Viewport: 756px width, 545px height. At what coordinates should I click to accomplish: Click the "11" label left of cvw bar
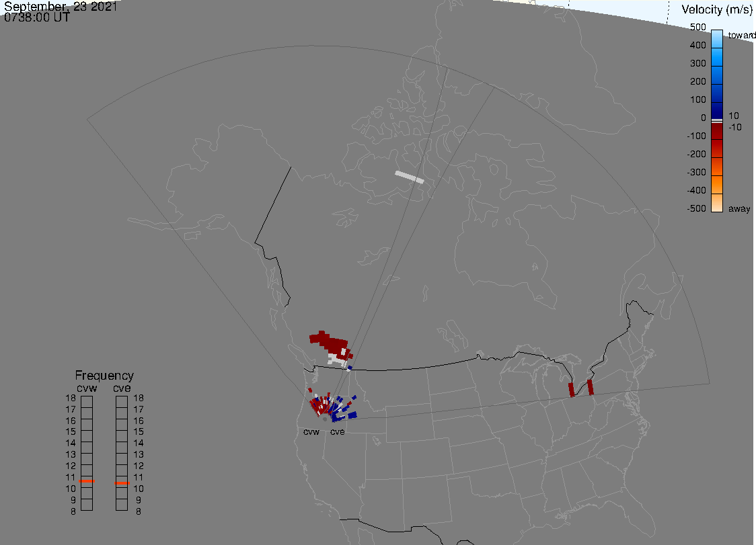pos(71,477)
